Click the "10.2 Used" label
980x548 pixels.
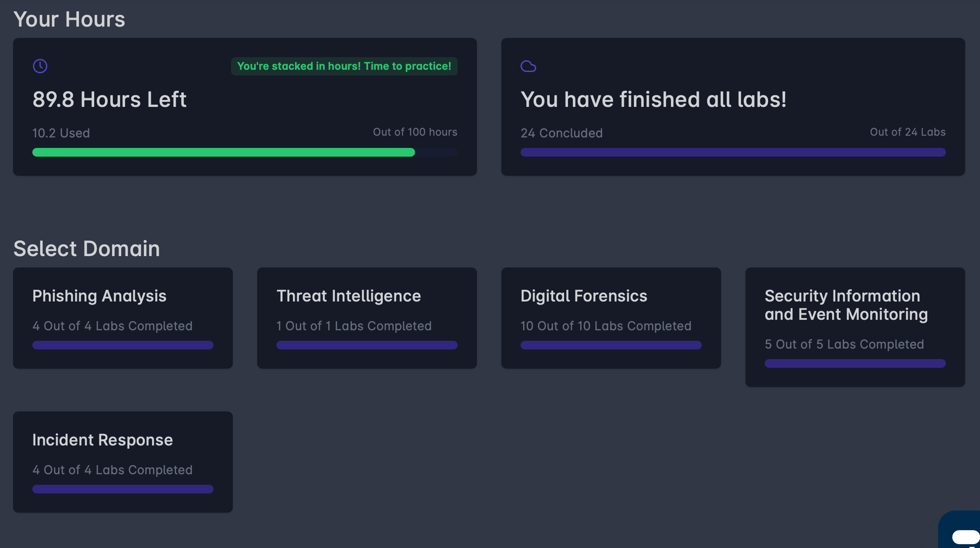pyautogui.click(x=61, y=133)
